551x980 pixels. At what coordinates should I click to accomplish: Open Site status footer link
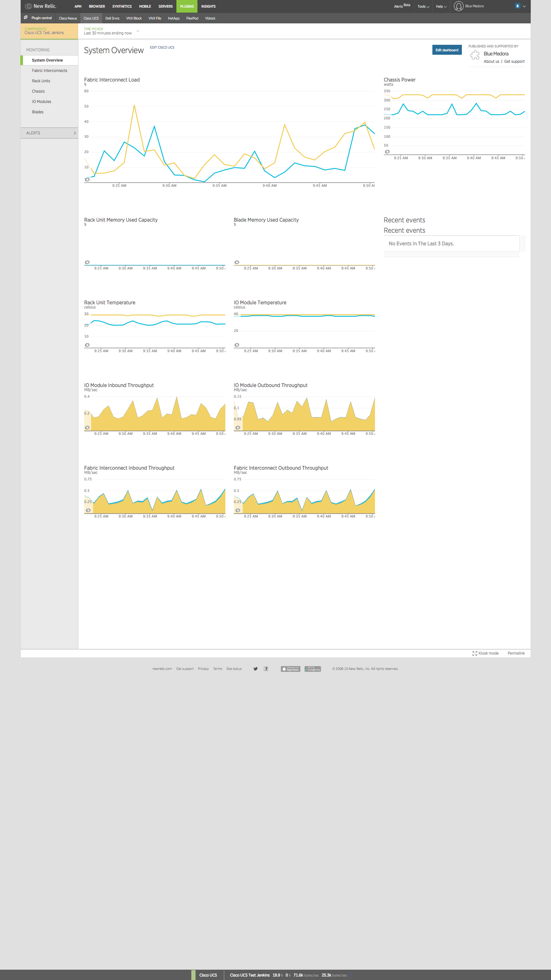(234, 669)
